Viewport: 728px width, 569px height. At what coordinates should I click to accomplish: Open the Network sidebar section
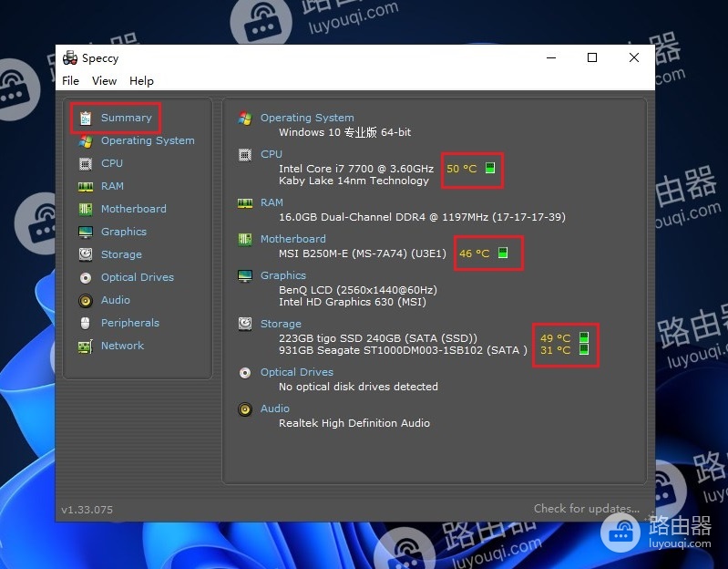pos(123,345)
